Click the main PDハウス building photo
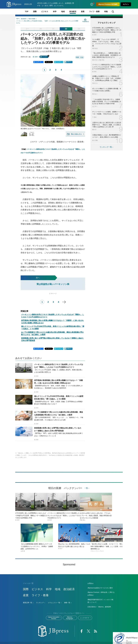Screen dimensions: 138x644 pos(53,100)
